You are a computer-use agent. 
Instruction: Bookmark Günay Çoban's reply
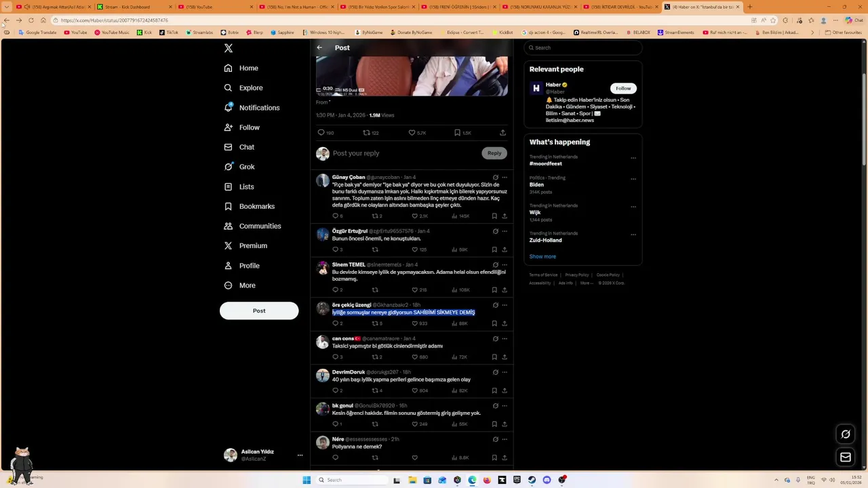(494, 216)
